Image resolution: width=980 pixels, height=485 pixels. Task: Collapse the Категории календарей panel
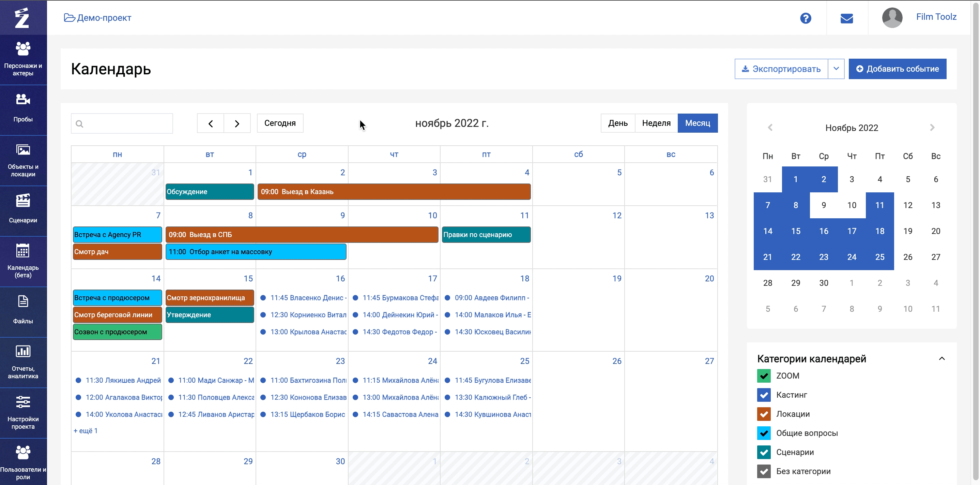941,358
